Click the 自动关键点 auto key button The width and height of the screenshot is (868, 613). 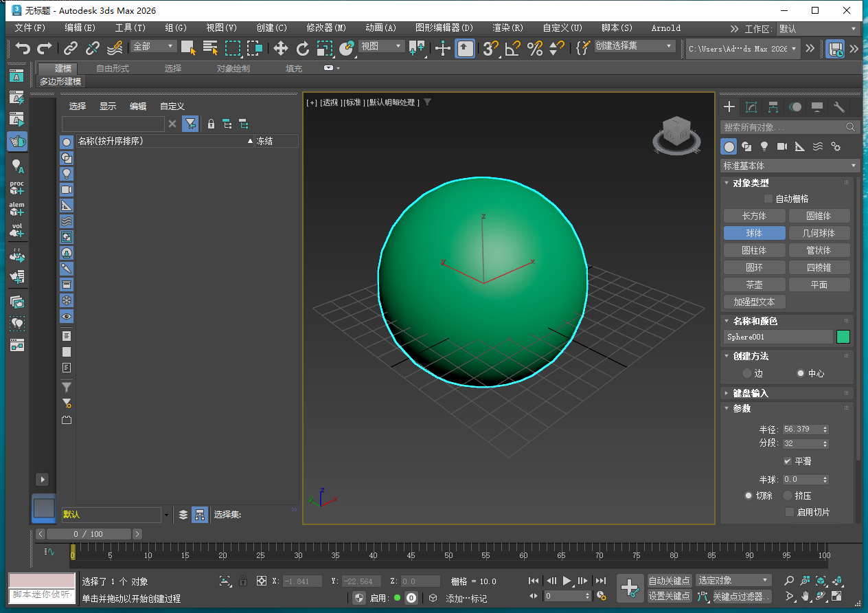coord(669,581)
